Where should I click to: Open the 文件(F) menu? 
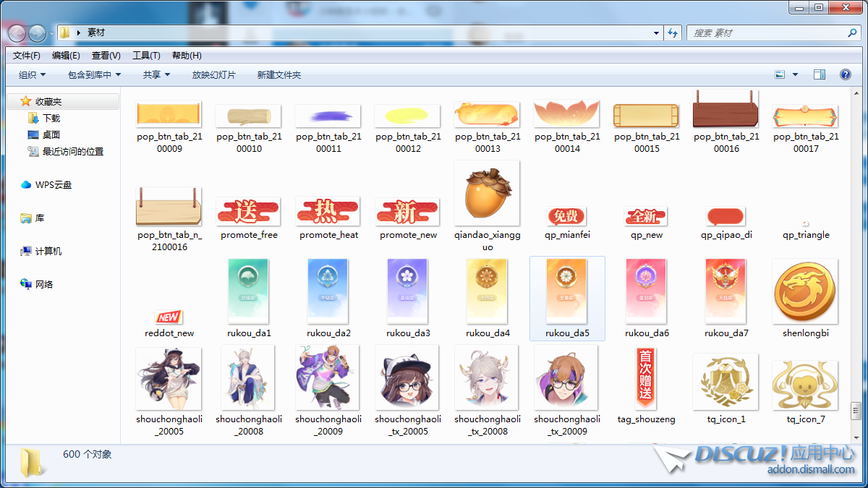click(x=27, y=56)
